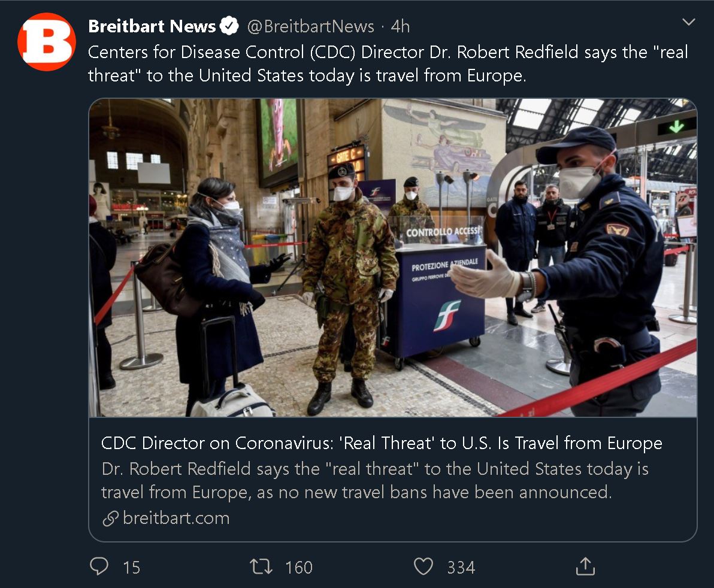
Task: Click the breitbart.com domain link
Action: point(176,518)
